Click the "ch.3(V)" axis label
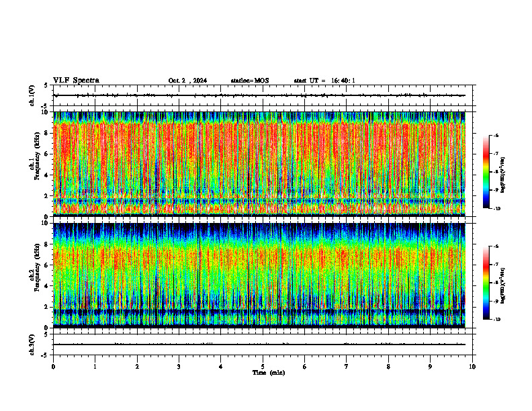Viewport: 532px width, 411px height. pyautogui.click(x=32, y=345)
